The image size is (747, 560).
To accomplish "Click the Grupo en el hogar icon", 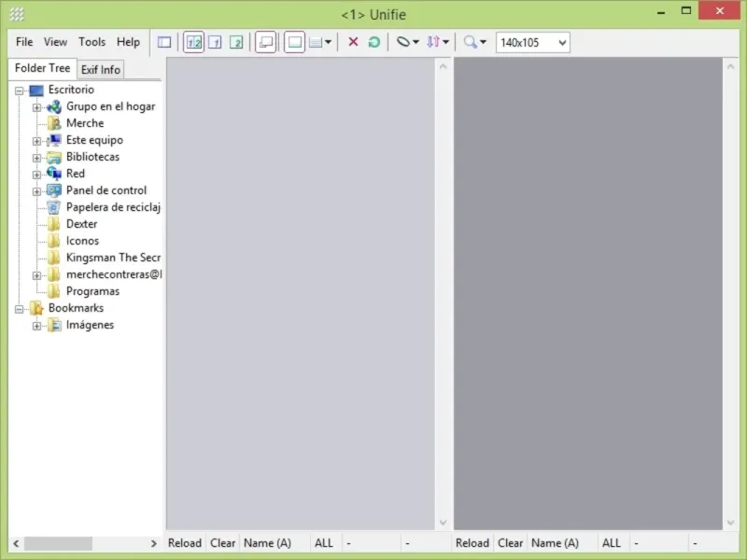I will tap(54, 106).
